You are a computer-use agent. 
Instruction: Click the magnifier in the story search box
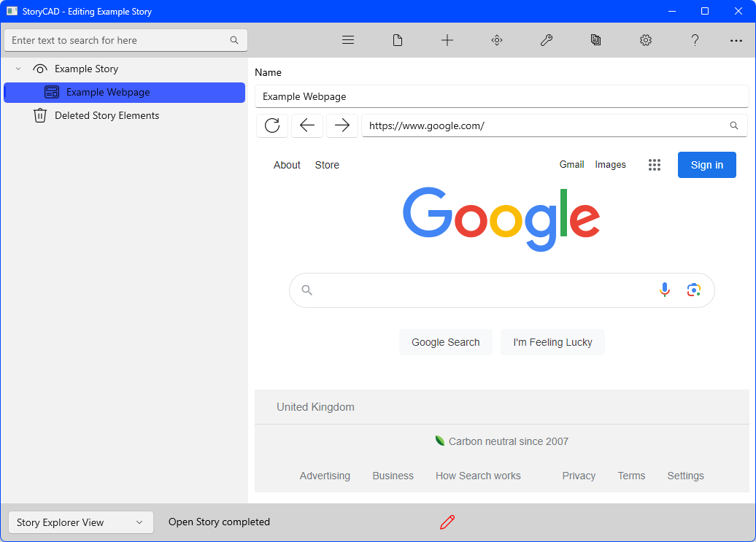(x=234, y=40)
